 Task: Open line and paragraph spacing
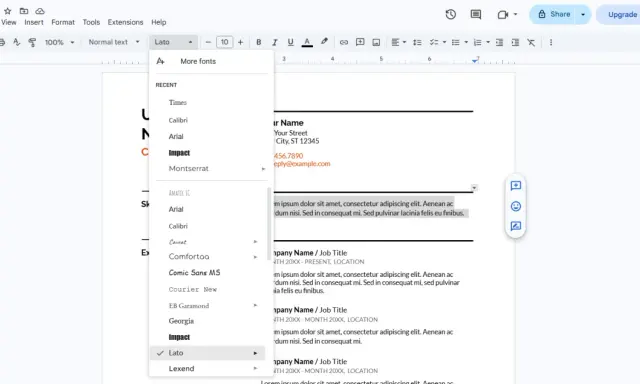coord(417,42)
